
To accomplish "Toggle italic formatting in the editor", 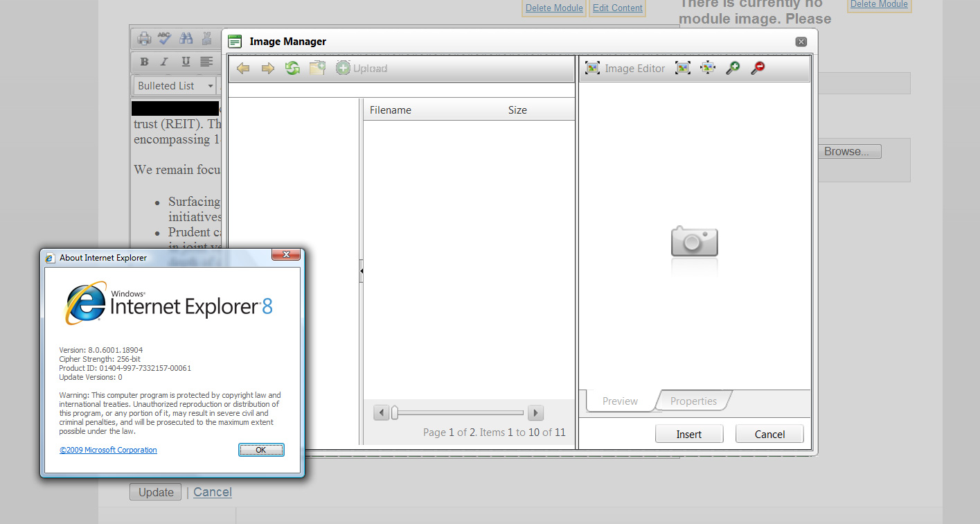I will [165, 62].
